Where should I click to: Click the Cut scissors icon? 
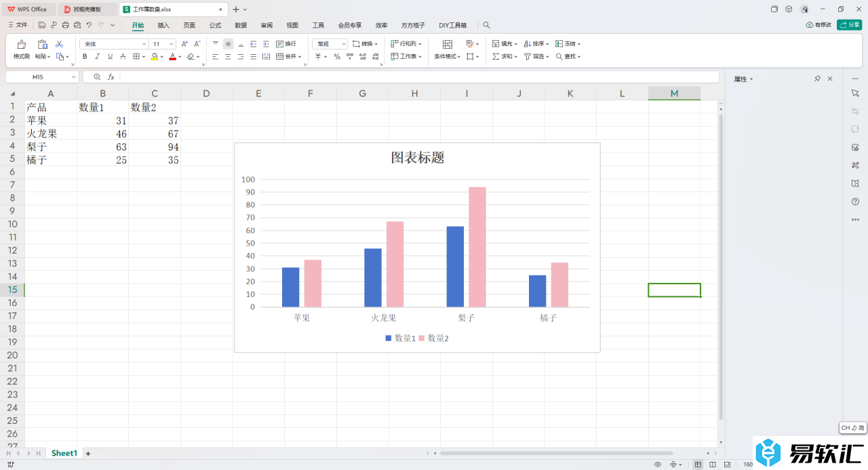coord(59,44)
